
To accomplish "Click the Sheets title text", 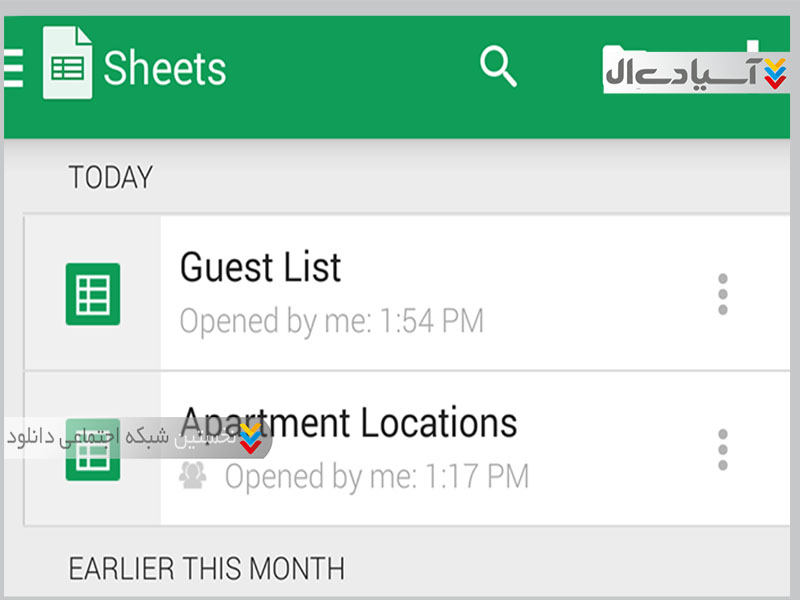I will tap(165, 68).
